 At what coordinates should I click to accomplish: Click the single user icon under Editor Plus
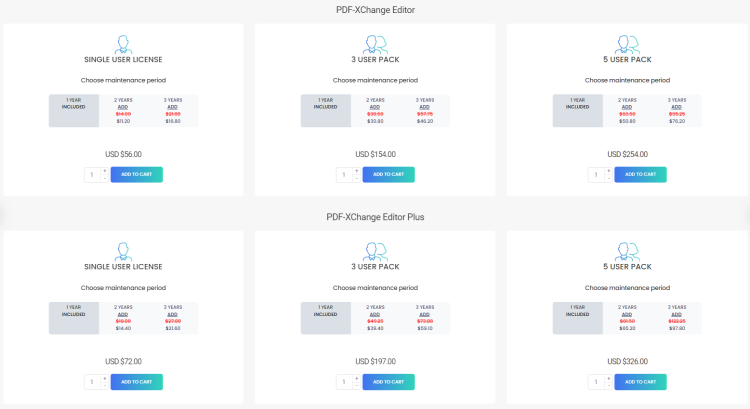pyautogui.click(x=123, y=251)
